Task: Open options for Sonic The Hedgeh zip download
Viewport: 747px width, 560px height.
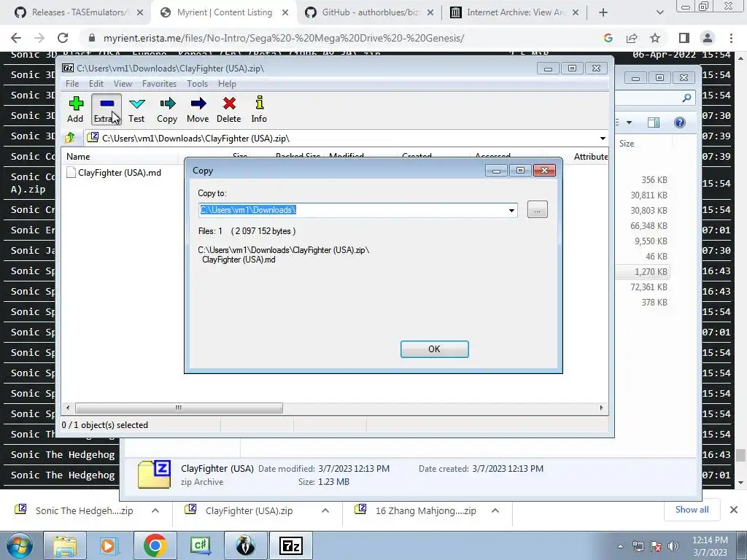Action: coord(155,510)
